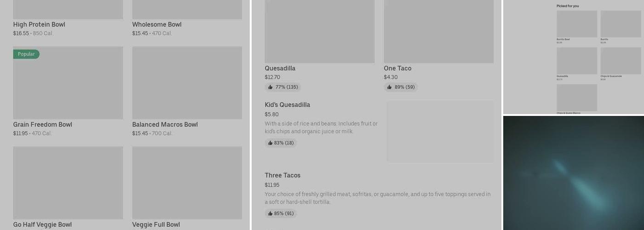The height and width of the screenshot is (230, 644).
Task: Click the thumbs-up icon under Quesadilla $12.70 rating 77%
Action: (270, 87)
